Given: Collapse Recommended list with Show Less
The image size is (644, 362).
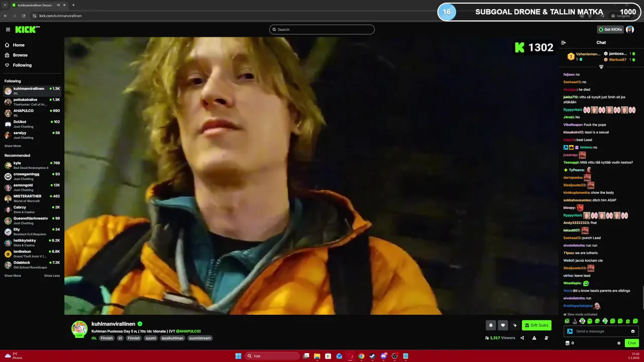Looking at the screenshot, I should click(52, 276).
